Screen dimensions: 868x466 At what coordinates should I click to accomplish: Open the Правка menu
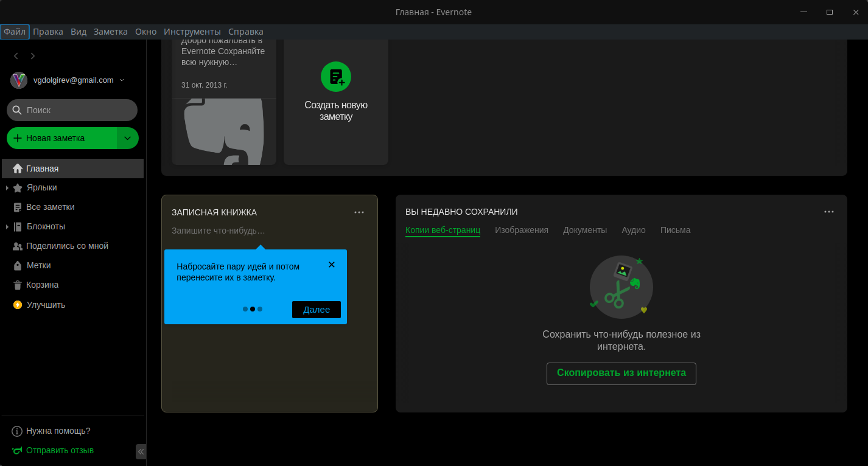48,32
